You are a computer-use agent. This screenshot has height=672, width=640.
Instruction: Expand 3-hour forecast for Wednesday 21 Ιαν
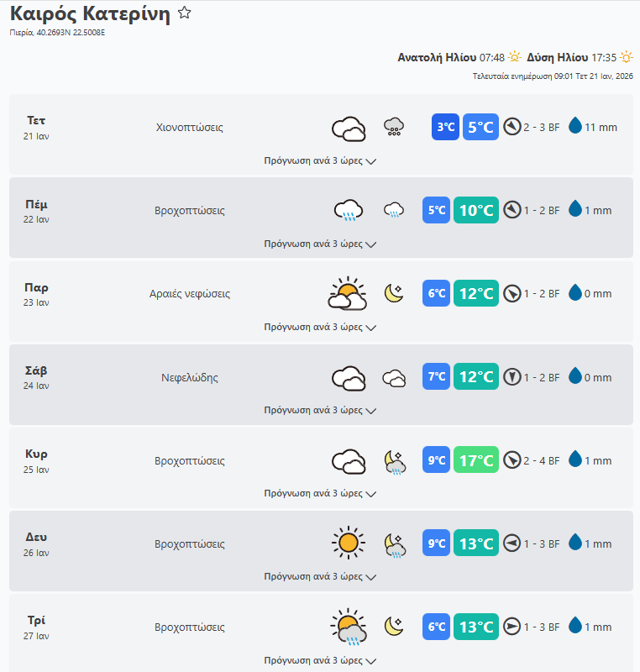point(320,160)
